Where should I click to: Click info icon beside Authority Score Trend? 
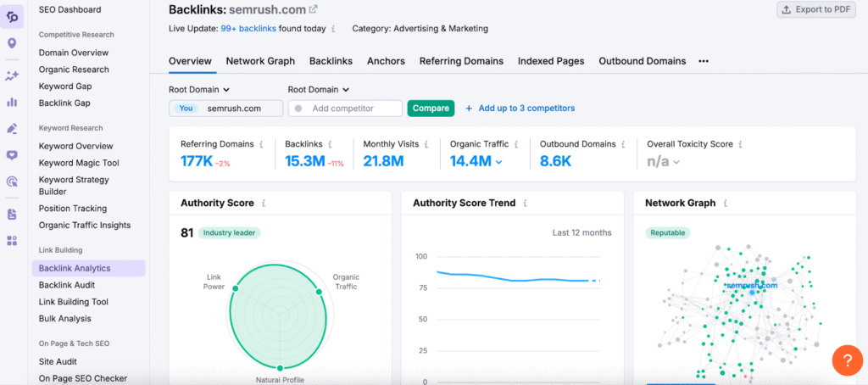click(x=525, y=204)
